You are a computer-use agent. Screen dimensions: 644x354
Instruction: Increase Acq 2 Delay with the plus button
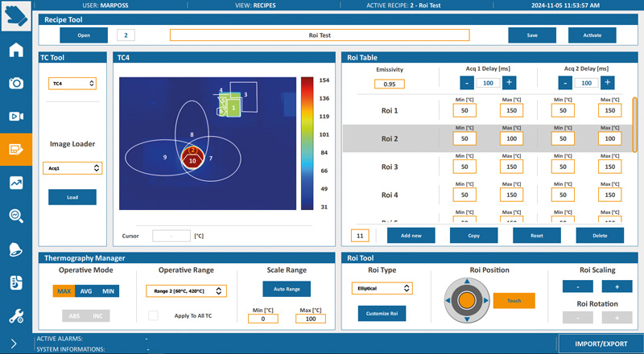pyautogui.click(x=608, y=83)
